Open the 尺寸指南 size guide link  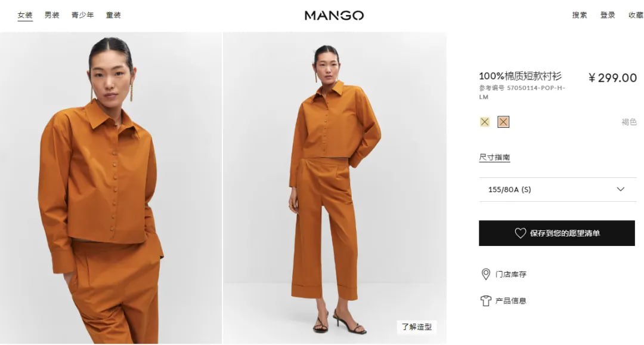[x=494, y=157]
